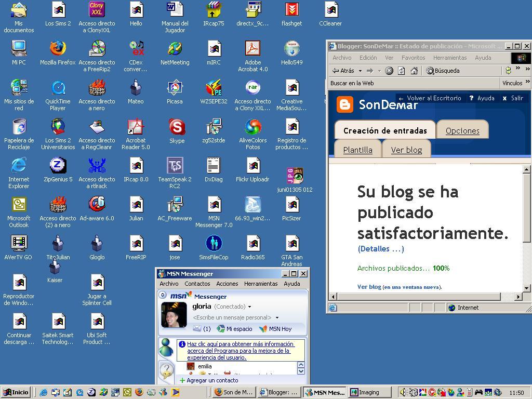Select contact emilia in Messenger list
The image size is (532, 399).
coord(205,366)
